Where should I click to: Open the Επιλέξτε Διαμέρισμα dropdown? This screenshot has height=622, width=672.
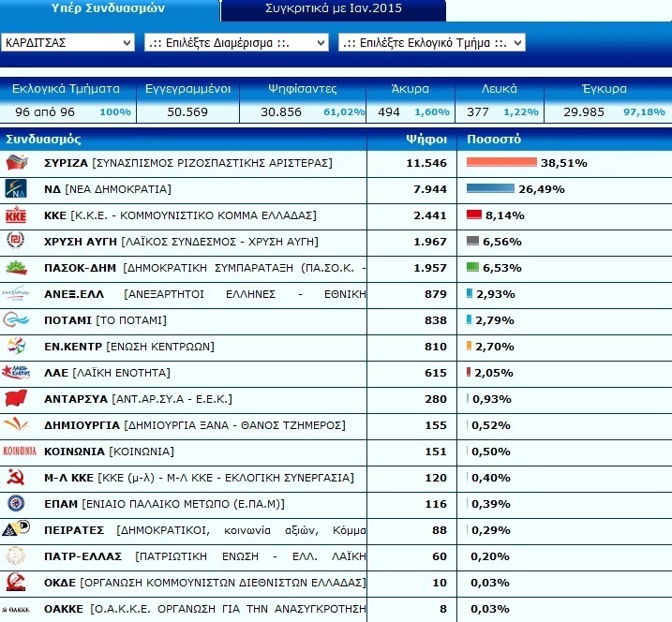point(236,43)
